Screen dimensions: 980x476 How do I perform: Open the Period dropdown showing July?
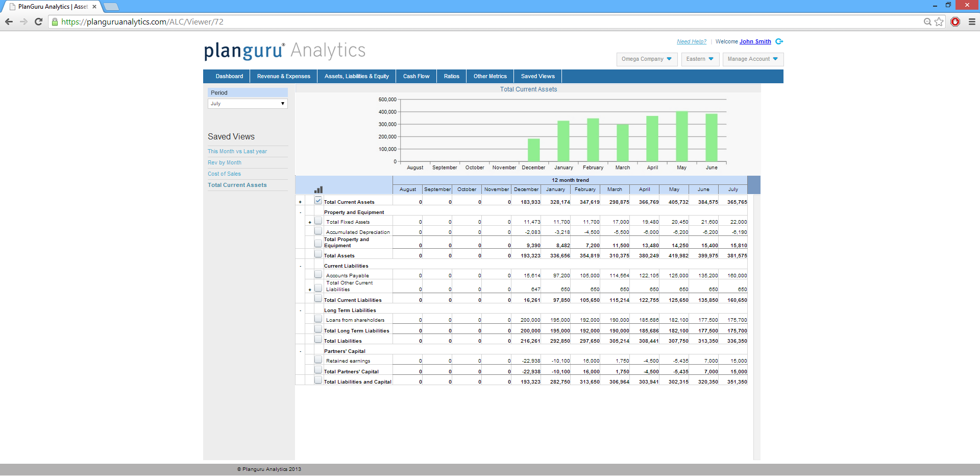248,104
